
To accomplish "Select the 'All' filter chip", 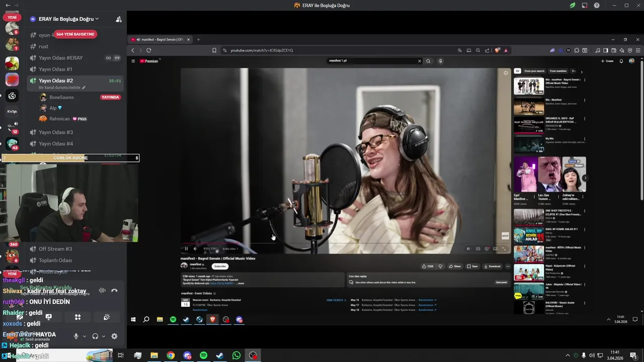I will click(x=517, y=71).
